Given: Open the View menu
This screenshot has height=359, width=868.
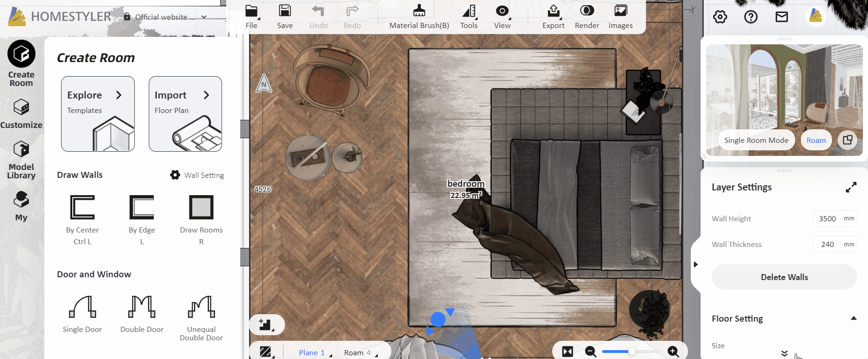Looking at the screenshot, I should tap(502, 17).
